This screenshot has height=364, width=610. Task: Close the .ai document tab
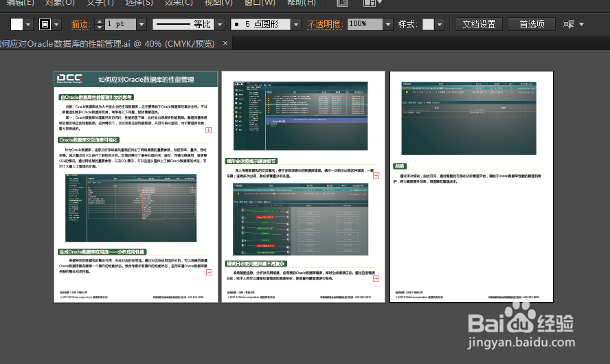(x=225, y=43)
